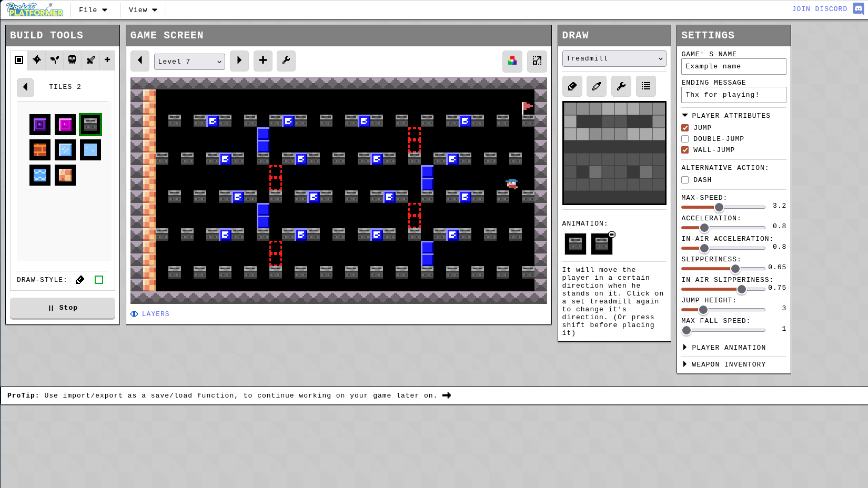Remove the second animation frame

point(612,235)
